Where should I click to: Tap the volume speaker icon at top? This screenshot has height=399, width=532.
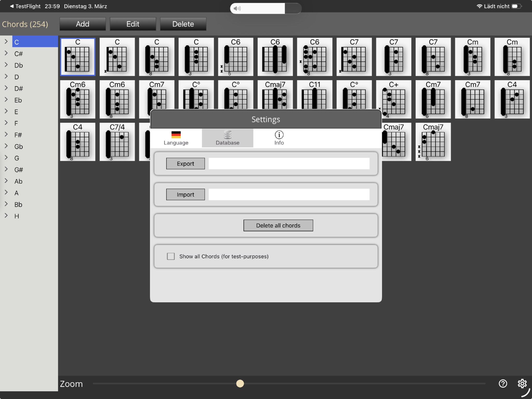coord(237,8)
